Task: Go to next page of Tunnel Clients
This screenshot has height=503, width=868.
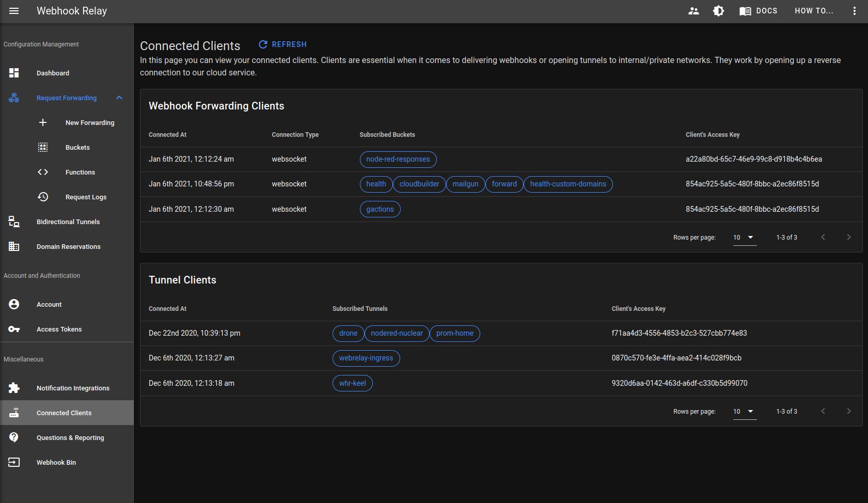Action: 848,411
